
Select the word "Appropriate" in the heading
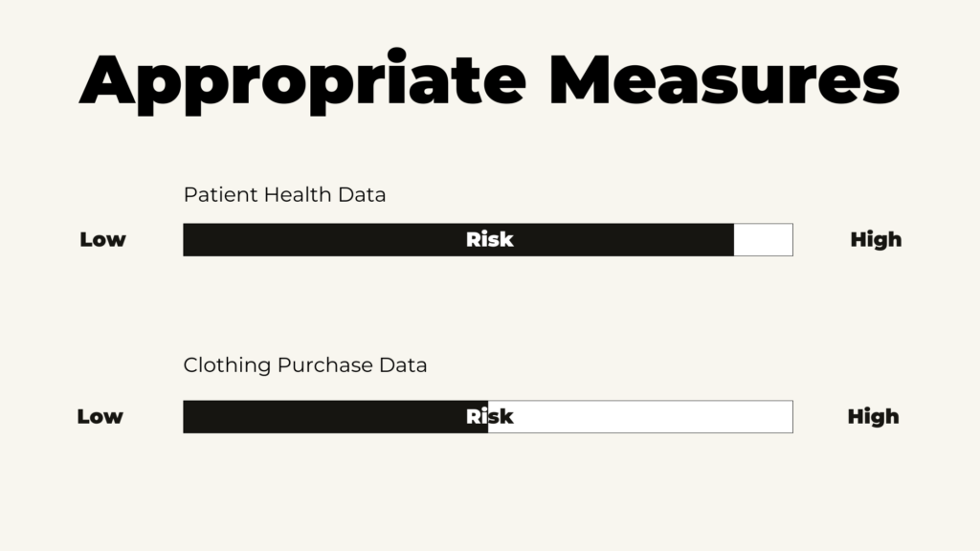[x=302, y=81]
